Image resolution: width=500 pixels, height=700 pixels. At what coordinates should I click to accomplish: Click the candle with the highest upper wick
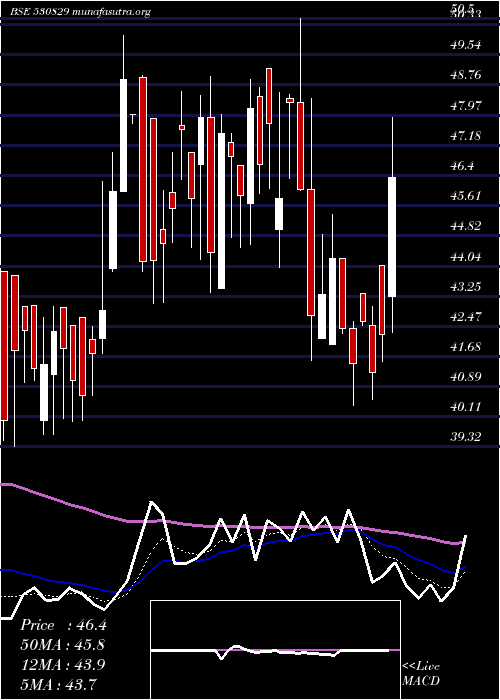tap(301, 146)
